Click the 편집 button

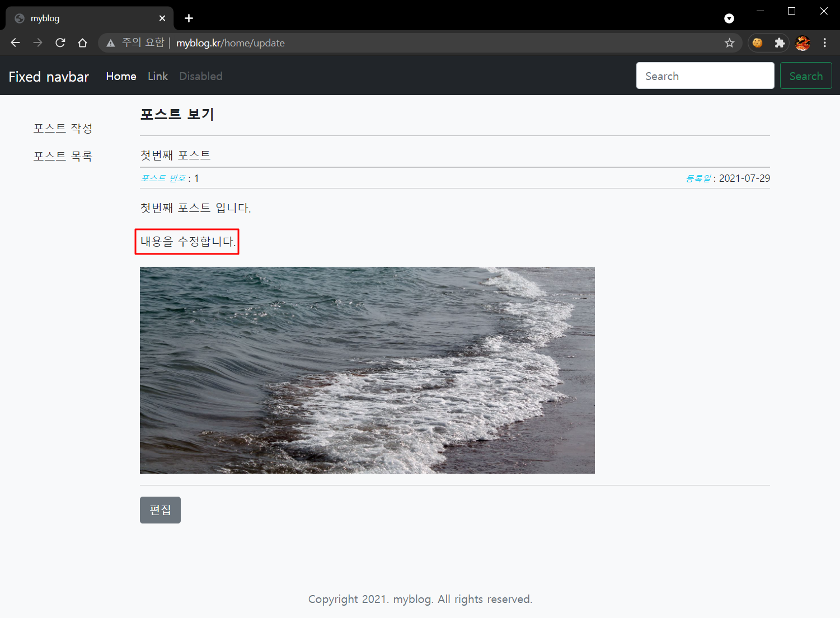(x=160, y=510)
